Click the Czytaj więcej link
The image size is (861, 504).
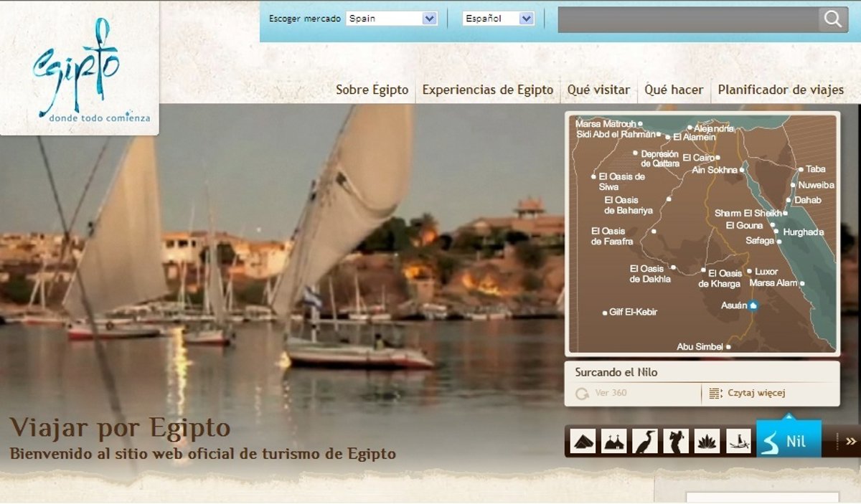[x=756, y=393]
